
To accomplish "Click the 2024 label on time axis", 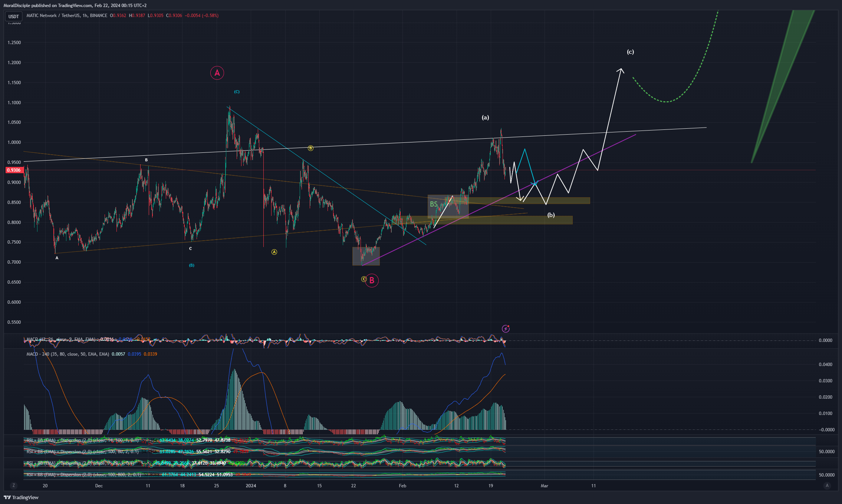I will click(251, 486).
